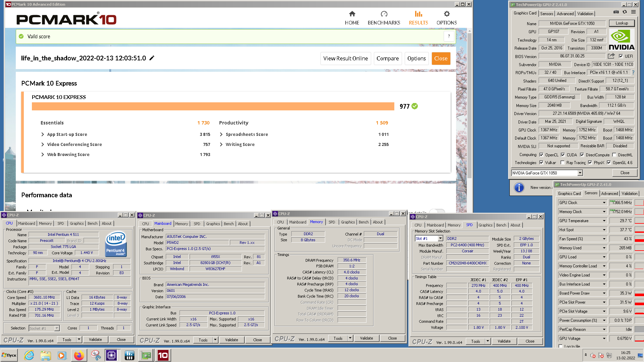The image size is (644, 362).
Task: Click the orange PCMark 10 Express score bar
Action: point(213,106)
